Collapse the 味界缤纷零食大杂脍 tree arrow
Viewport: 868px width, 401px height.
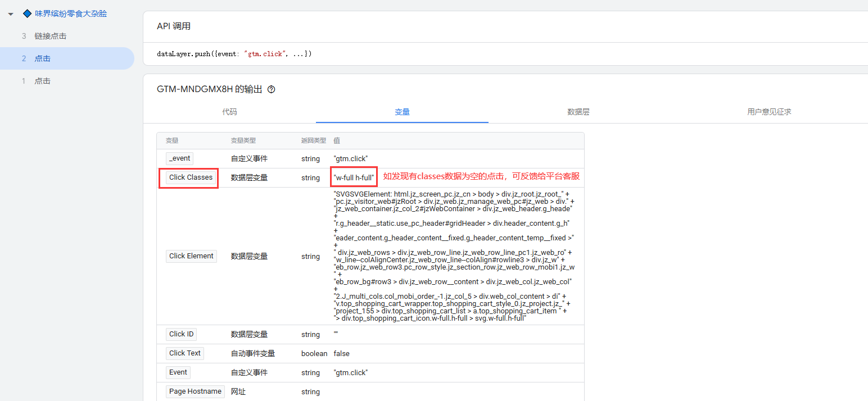(x=11, y=14)
